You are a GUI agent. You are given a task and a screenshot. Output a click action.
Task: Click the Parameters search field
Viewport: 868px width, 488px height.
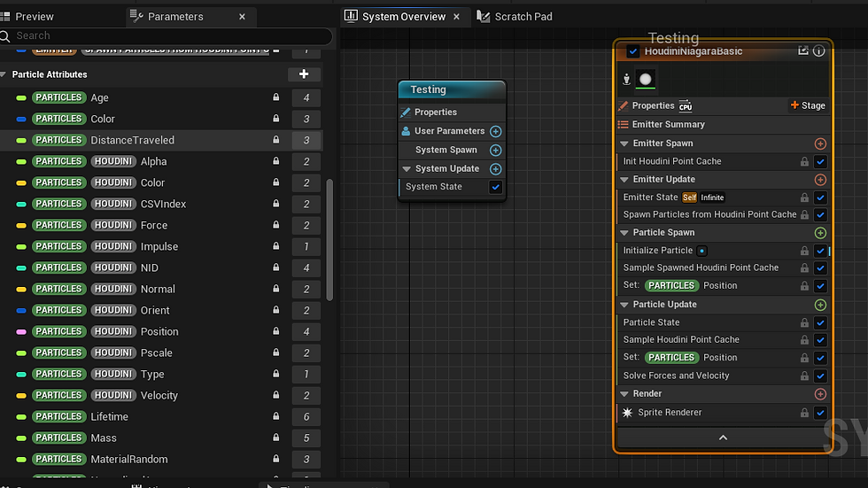pos(167,36)
